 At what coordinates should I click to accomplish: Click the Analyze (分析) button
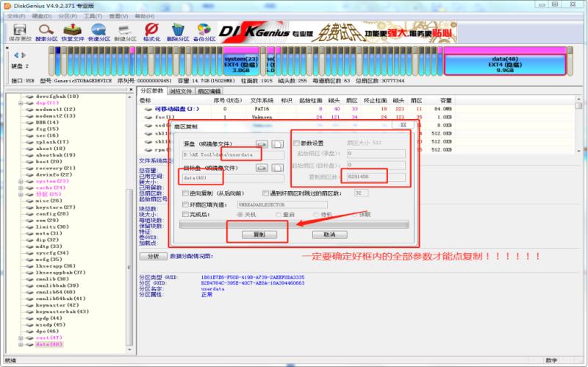coord(154,256)
